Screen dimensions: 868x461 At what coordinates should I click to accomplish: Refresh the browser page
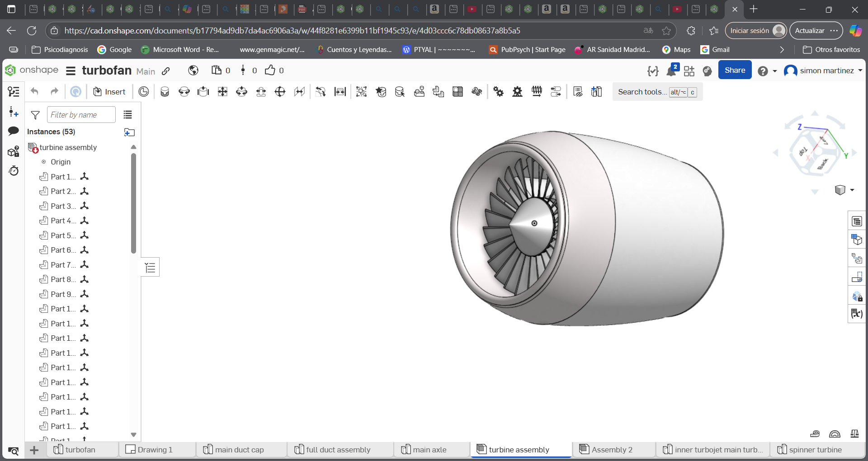tap(32, 30)
